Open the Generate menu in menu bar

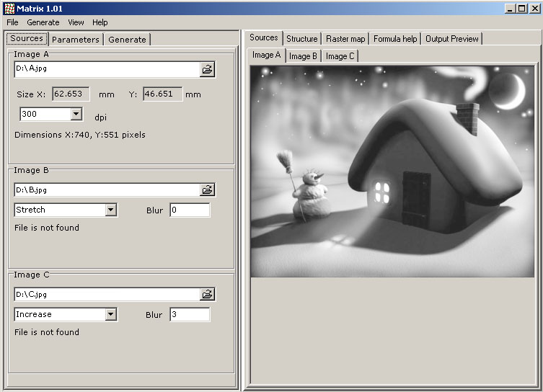(43, 22)
